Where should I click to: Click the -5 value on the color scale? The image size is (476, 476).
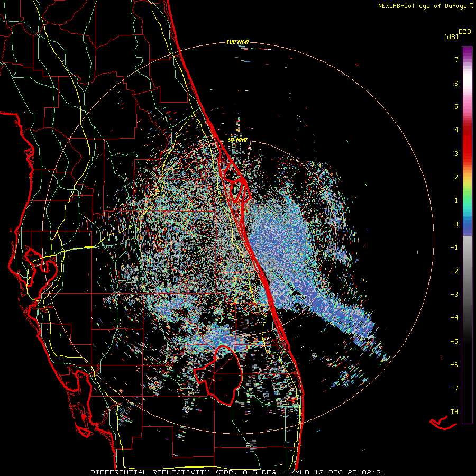pyautogui.click(x=454, y=342)
